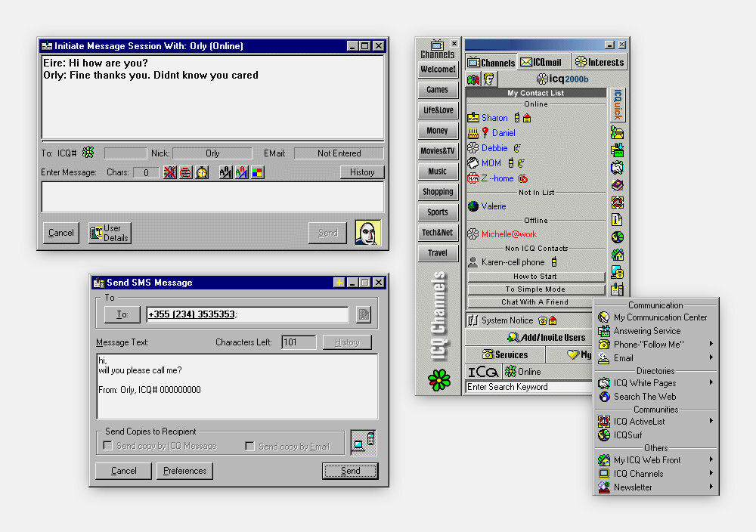Click the green globe icon in ICQuick bar
The height and width of the screenshot is (532, 756).
coord(617,237)
